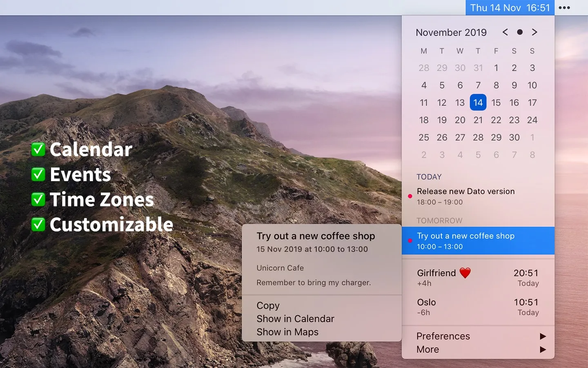Click Show in Maps for Unicorn Cafe
Image resolution: width=588 pixels, height=368 pixels.
point(287,332)
